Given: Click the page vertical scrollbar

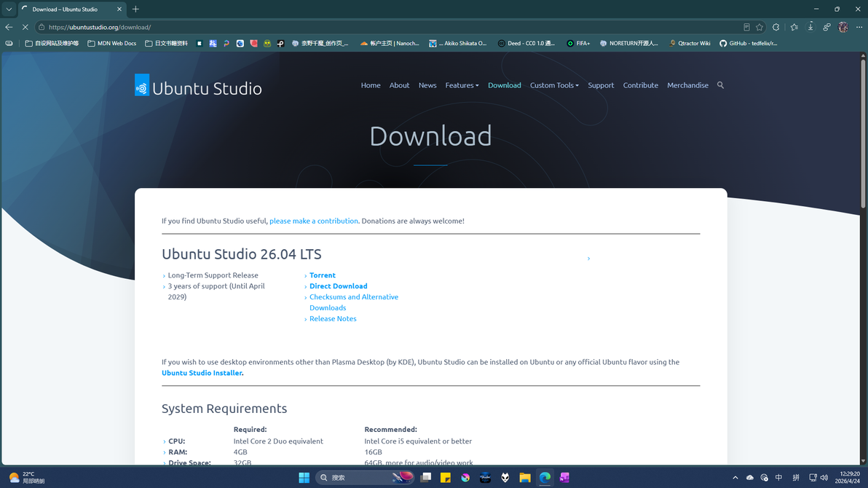Looking at the screenshot, I should (863, 133).
